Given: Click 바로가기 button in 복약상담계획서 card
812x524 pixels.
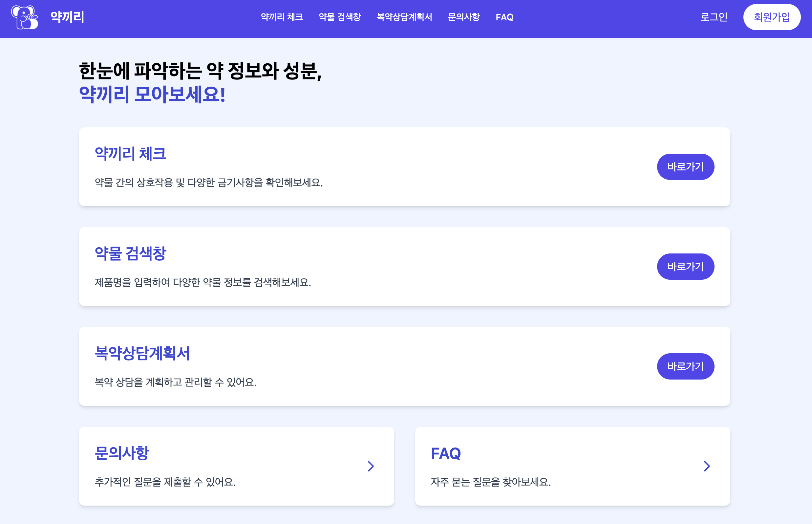Looking at the screenshot, I should click(685, 366).
